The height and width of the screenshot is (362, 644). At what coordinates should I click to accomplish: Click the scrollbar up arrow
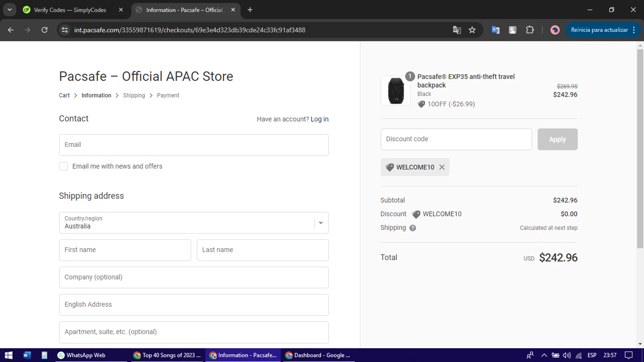tap(640, 45)
